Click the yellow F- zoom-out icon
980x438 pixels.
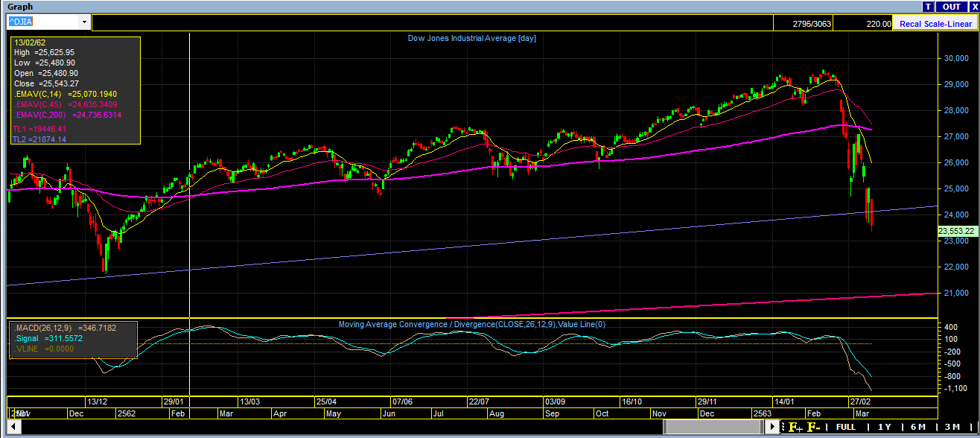coord(813,427)
